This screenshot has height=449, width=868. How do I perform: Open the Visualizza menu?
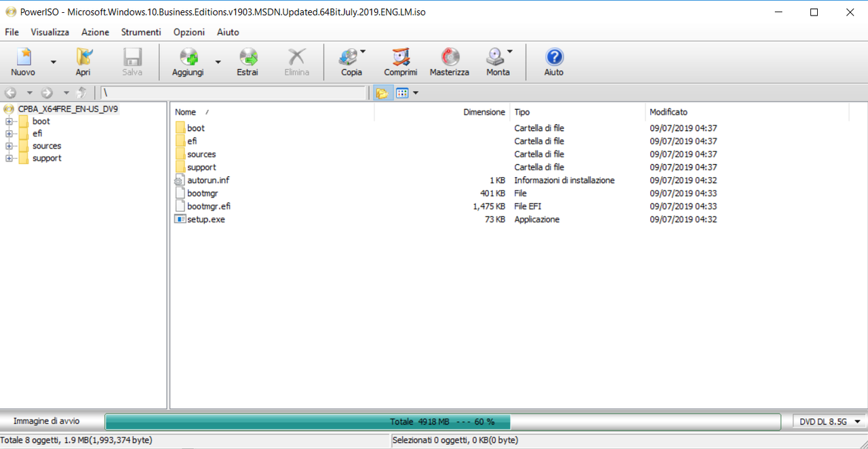click(x=50, y=32)
